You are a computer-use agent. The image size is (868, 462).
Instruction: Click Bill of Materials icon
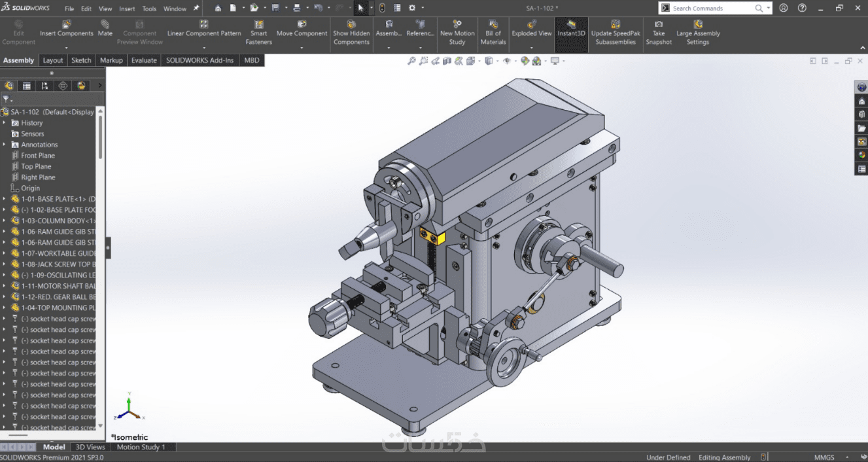[493, 33]
